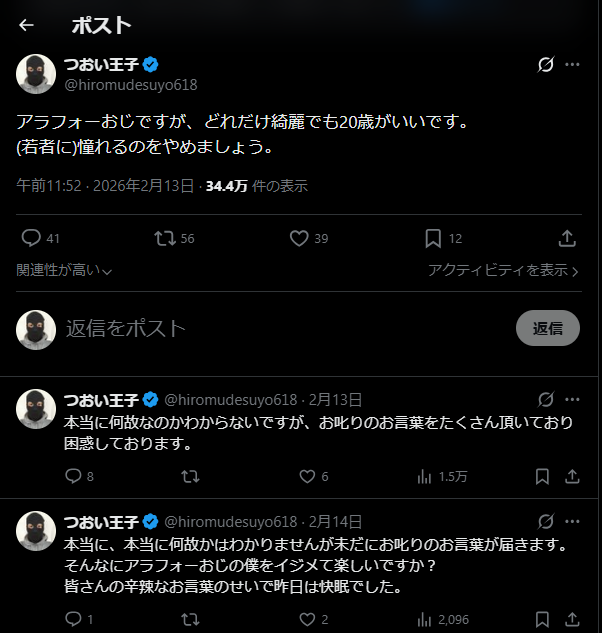Open @hiromudesuyo618 handle in main post
Image resolution: width=602 pixels, height=633 pixels.
pos(131,85)
